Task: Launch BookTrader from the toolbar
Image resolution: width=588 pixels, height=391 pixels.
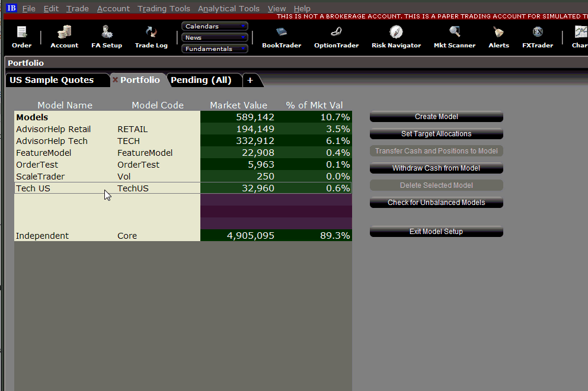Action: pos(282,37)
